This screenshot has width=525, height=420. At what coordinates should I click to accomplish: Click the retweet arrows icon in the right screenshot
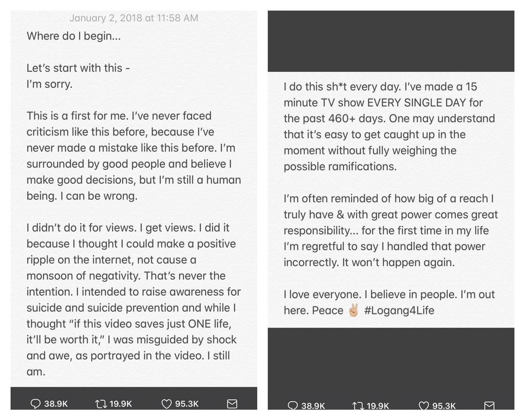pos(358,406)
